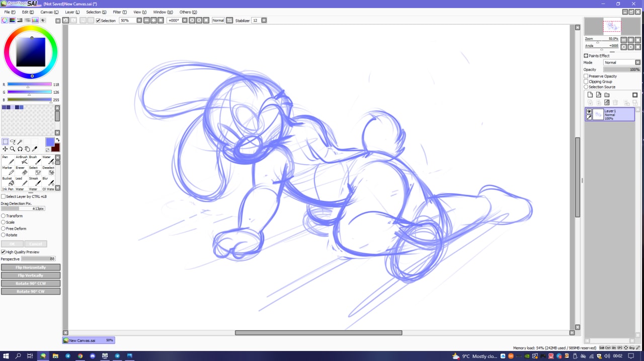Expand the Paints Effect section
The height and width of the screenshot is (361, 644).
586,56
